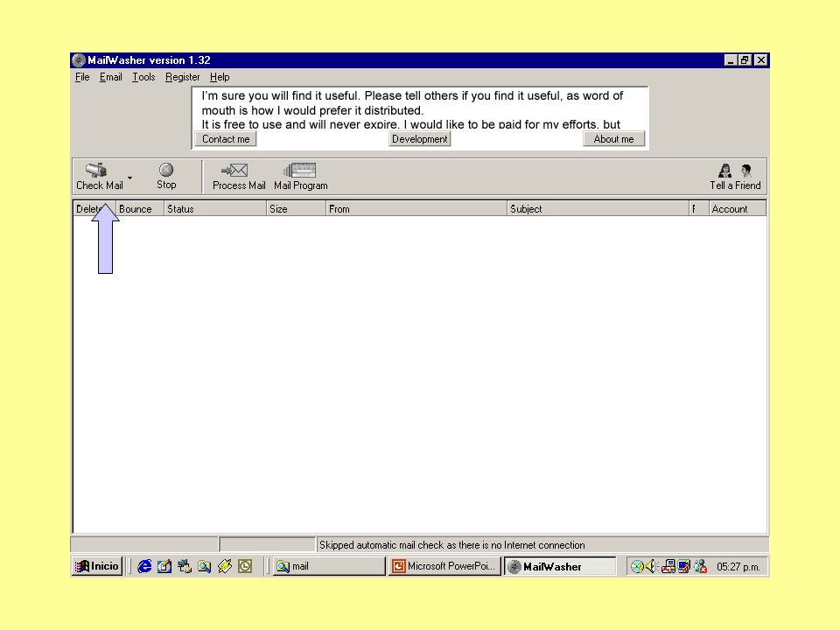The image size is (840, 630).
Task: Open the Register menu
Action: pos(182,77)
